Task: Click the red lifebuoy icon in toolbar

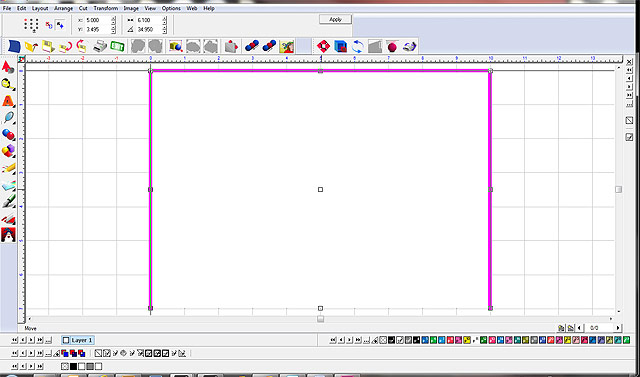Action: point(323,46)
